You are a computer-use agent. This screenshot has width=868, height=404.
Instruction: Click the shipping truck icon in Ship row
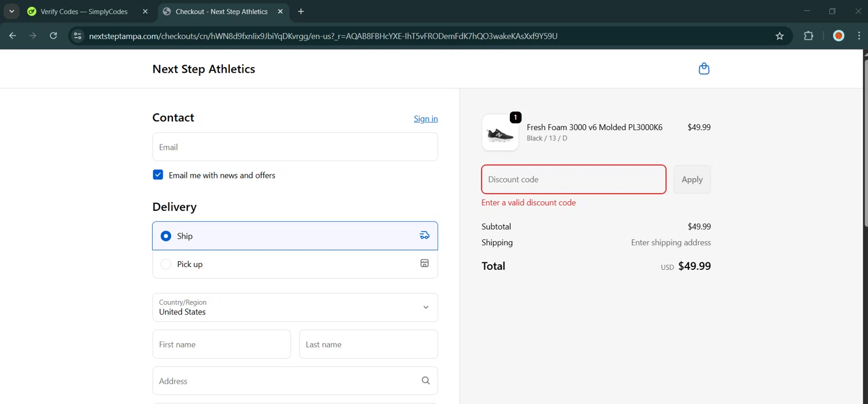[x=425, y=235]
